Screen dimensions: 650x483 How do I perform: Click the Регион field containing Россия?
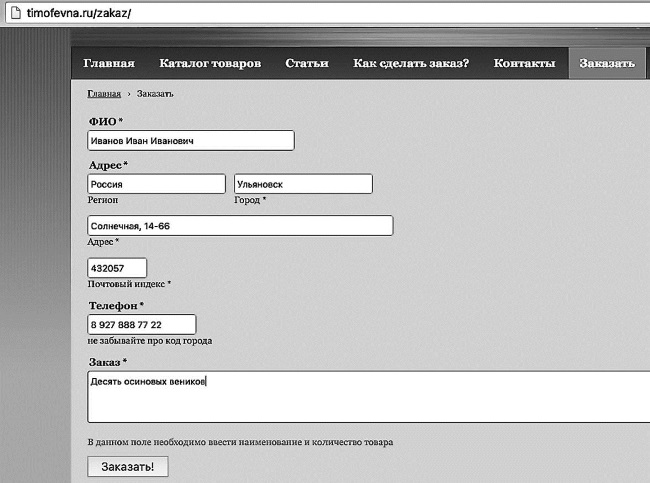point(156,184)
